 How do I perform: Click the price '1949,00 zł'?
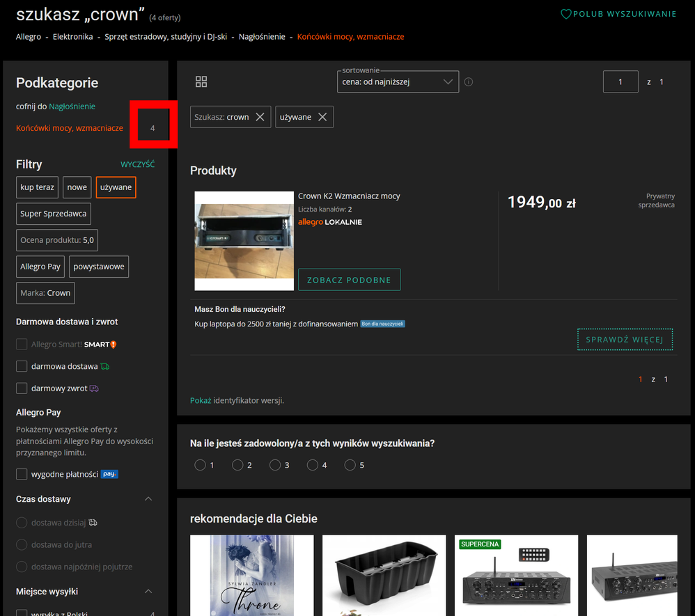[542, 203]
